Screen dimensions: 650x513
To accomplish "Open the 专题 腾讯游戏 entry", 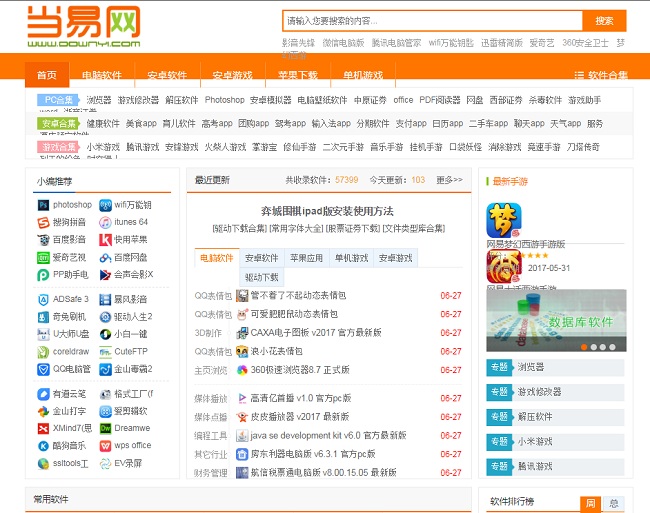I will coord(555,467).
